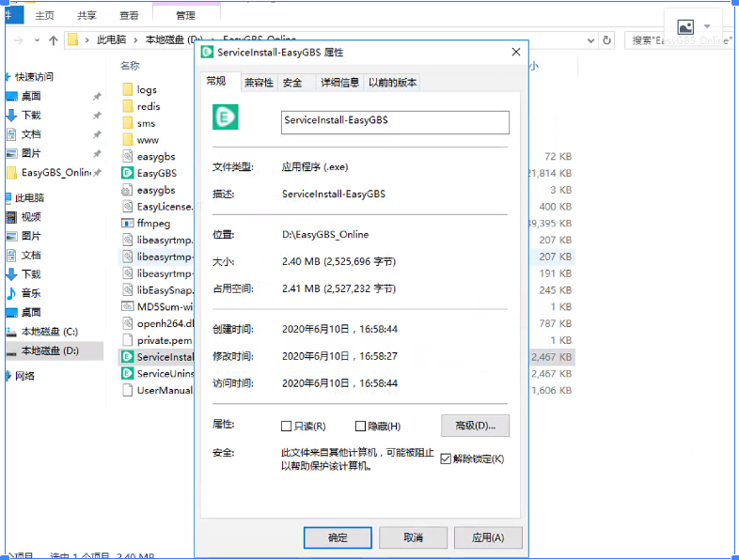Click the Explorer search box
Viewport: 739px width, 560px height.
pos(679,40)
